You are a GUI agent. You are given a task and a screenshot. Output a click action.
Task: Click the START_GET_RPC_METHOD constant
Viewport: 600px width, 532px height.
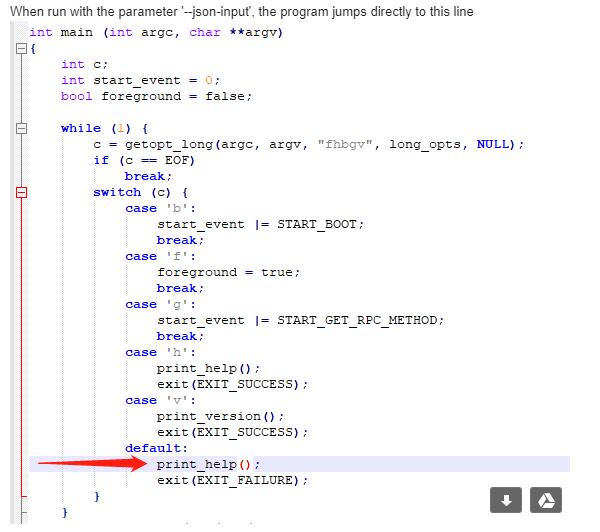pyautogui.click(x=359, y=320)
